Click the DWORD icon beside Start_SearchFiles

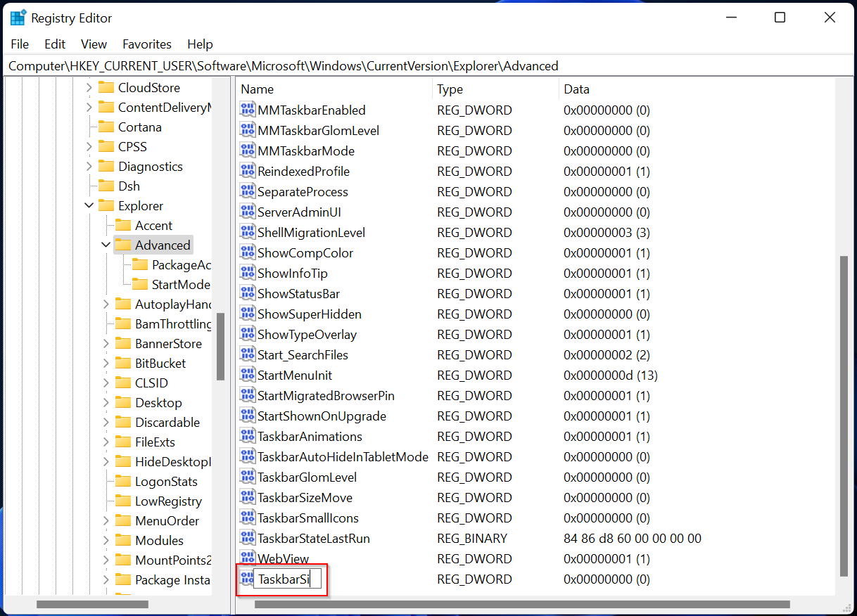point(247,354)
